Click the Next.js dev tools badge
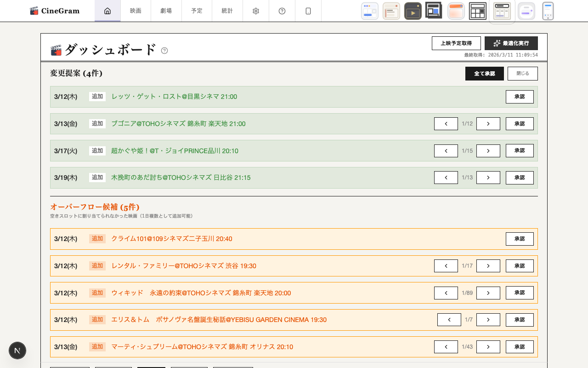 click(17, 351)
